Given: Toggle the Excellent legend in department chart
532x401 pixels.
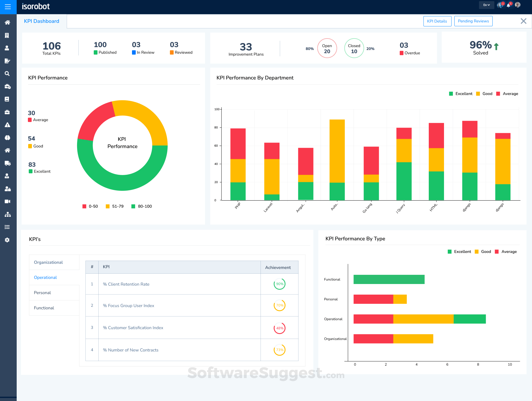Looking at the screenshot, I should tap(460, 93).
